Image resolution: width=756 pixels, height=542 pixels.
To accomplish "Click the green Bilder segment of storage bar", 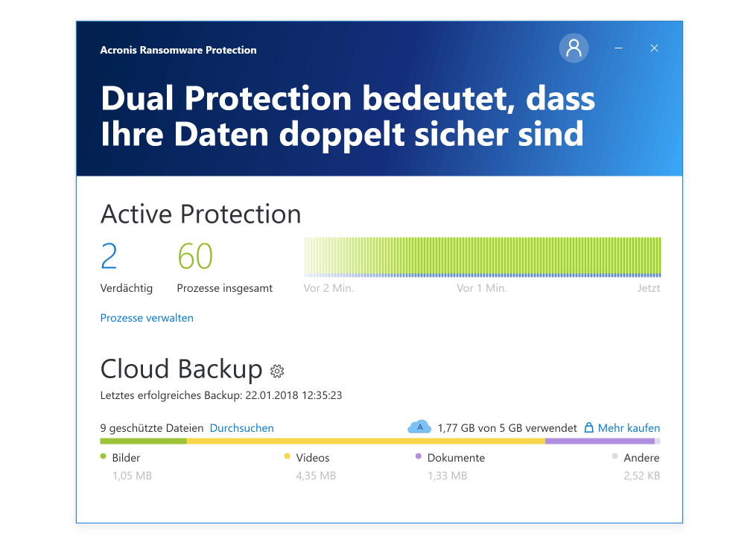I will (x=143, y=441).
